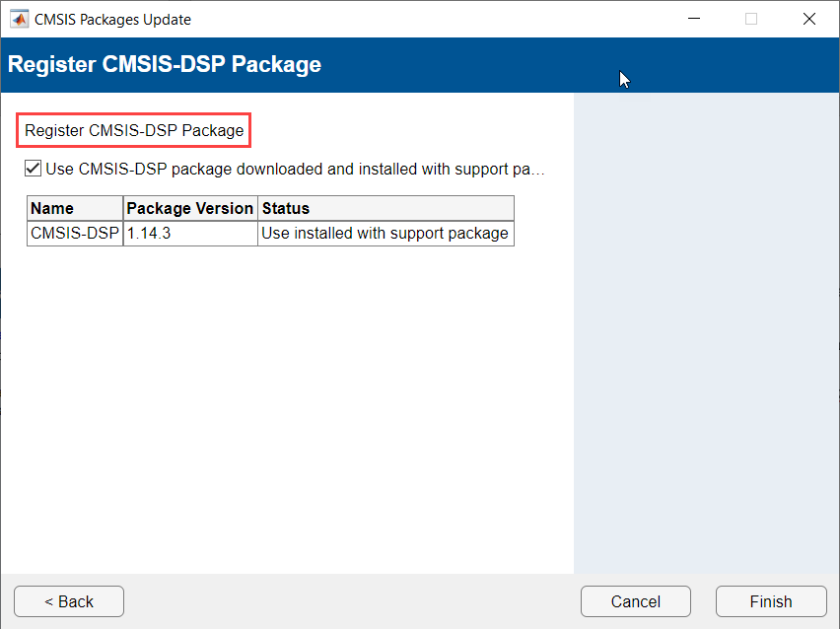Click the blue banner heading 'Register CMSIS-DSP Package'
This screenshot has width=840, height=629.
coord(165,65)
